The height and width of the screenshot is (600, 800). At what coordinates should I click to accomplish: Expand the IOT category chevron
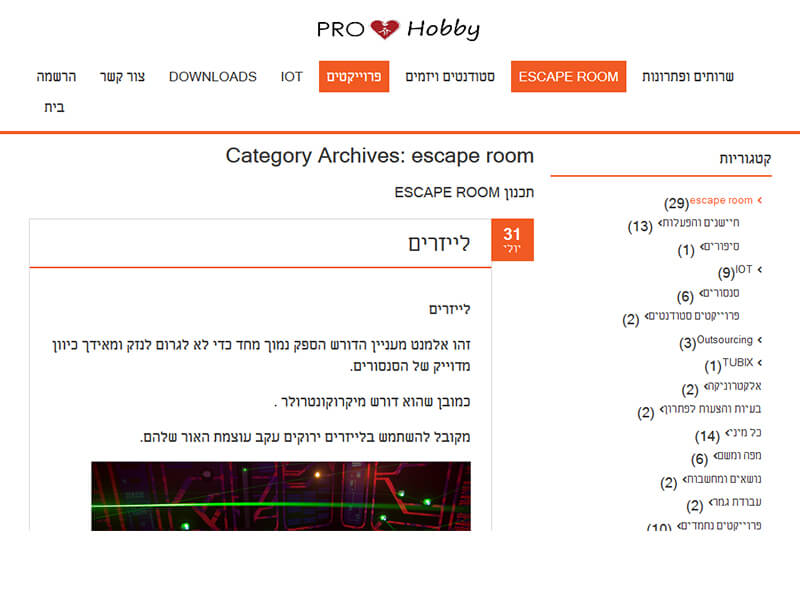click(x=760, y=269)
